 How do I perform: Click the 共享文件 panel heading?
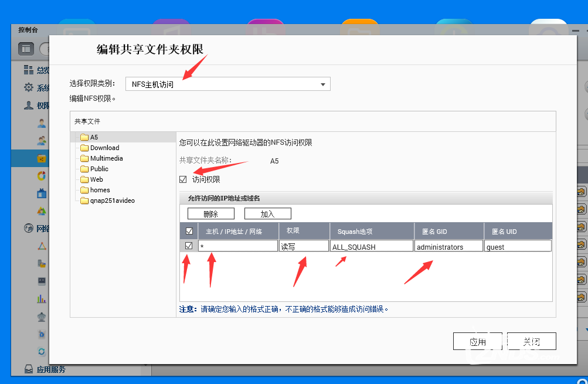coord(87,121)
